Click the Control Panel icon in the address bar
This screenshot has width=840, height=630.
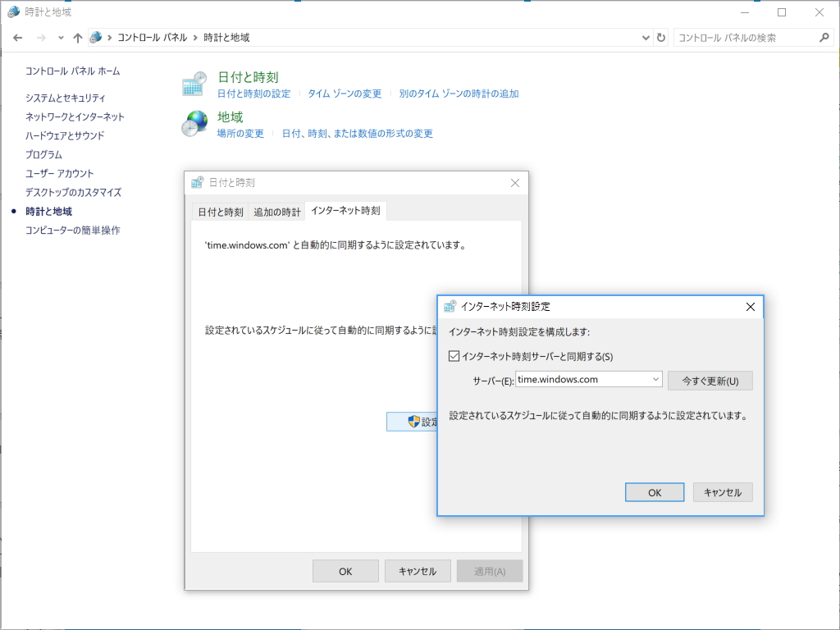(x=97, y=37)
